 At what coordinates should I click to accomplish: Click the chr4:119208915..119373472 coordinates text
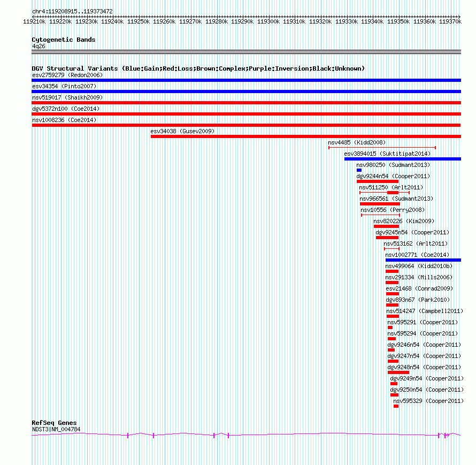(72, 11)
